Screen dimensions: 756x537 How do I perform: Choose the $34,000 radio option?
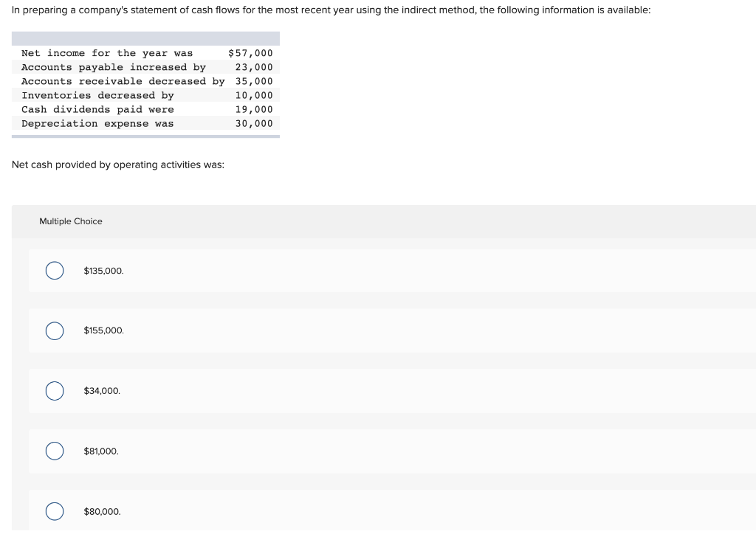[55, 391]
